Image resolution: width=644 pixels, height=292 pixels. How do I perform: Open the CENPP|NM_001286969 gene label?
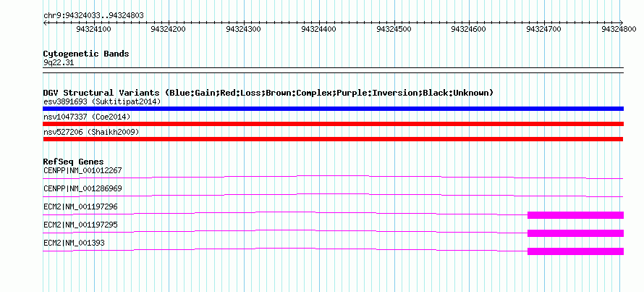pyautogui.click(x=82, y=188)
